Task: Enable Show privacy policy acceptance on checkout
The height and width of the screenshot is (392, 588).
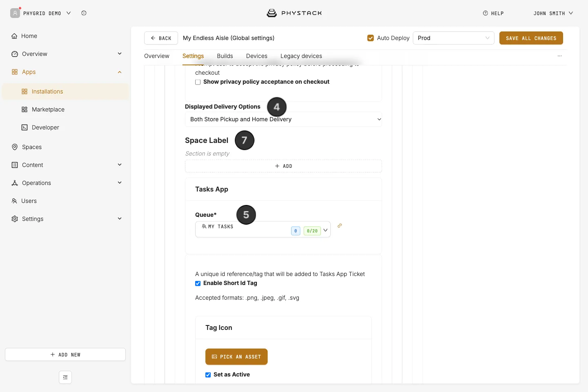Action: pyautogui.click(x=198, y=82)
